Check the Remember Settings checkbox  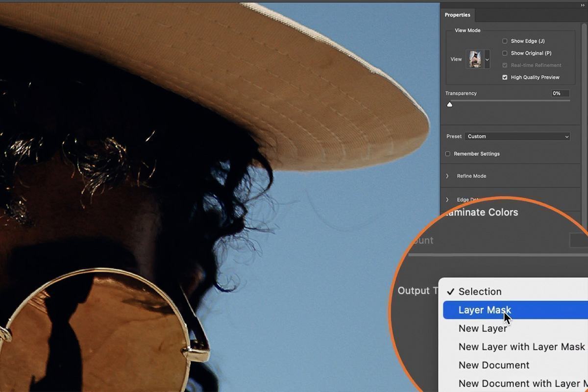point(447,154)
